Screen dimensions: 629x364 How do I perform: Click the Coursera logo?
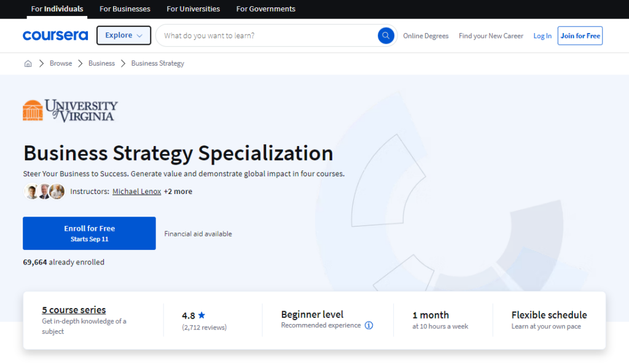click(x=55, y=36)
